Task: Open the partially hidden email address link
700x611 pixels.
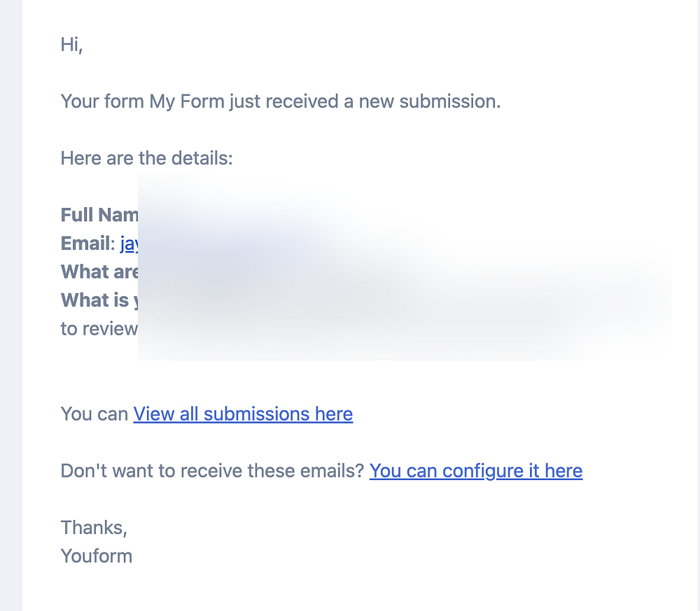Action: [129, 244]
